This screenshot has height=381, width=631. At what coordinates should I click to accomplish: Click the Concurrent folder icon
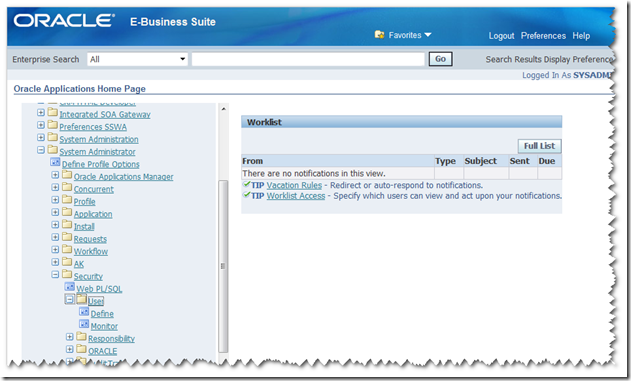pos(67,187)
